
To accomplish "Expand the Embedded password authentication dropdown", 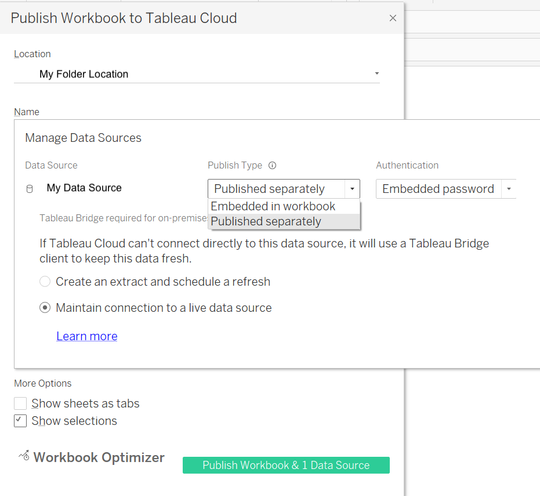I will click(x=509, y=189).
